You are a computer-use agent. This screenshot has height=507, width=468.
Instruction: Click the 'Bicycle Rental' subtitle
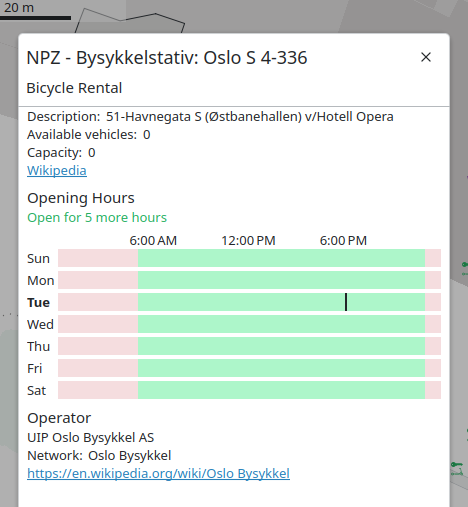click(74, 88)
